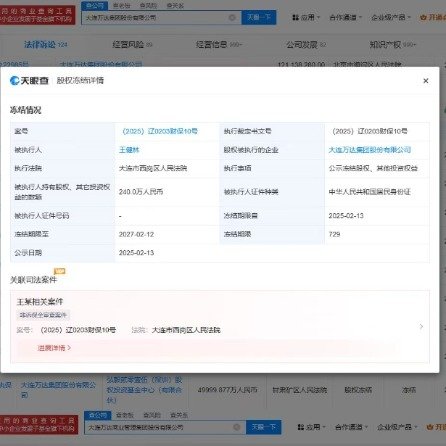Click the 法院 value 大连市西岗区人民法院 in the case card
446x446 pixels.
[186, 330]
